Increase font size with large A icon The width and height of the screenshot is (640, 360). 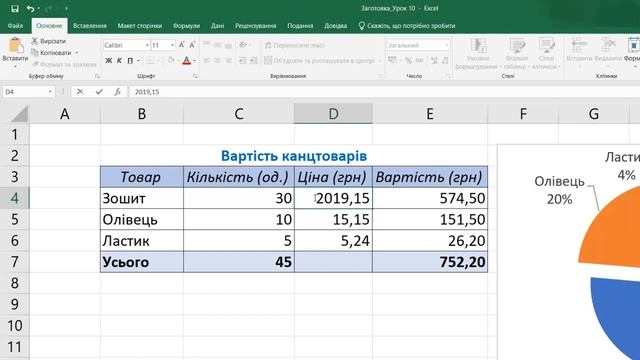[x=182, y=45]
